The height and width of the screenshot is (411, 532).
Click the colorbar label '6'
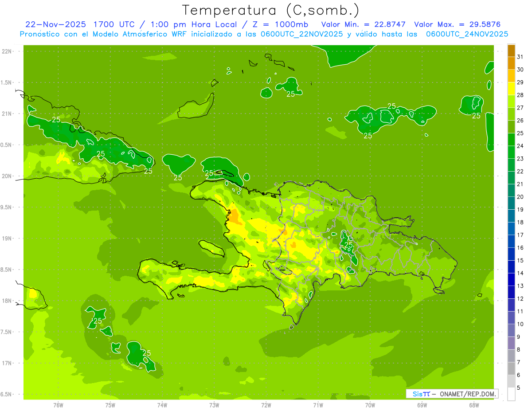[519, 375]
